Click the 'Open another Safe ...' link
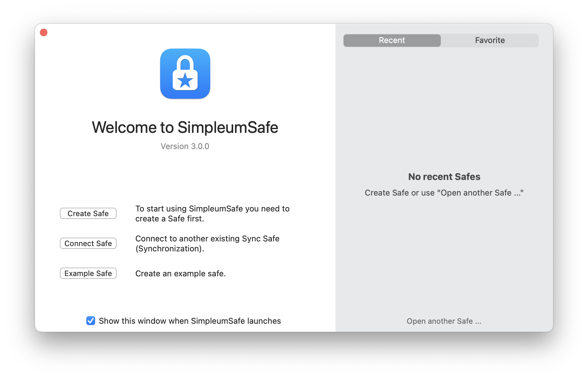This screenshot has width=588, height=378. point(444,321)
